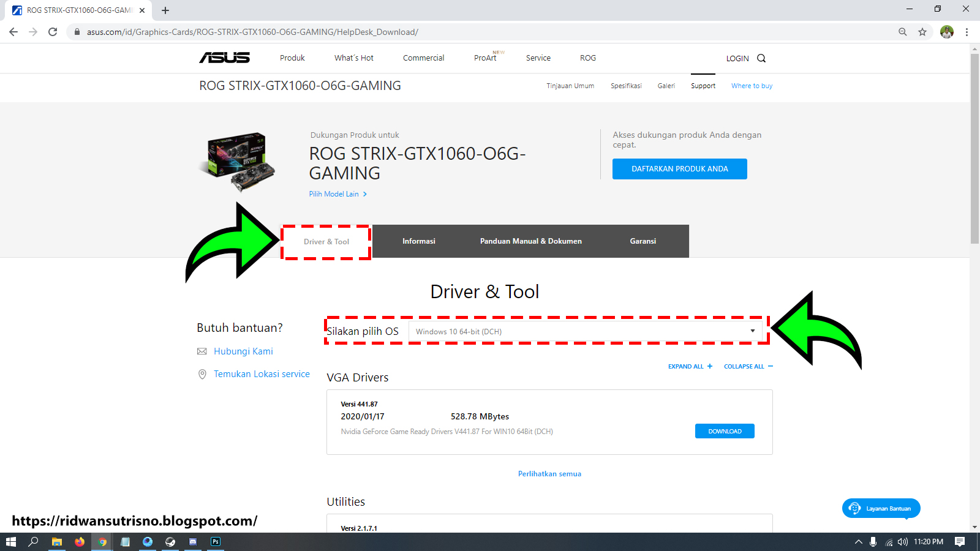Select the Driver & Tool tab

tap(326, 242)
